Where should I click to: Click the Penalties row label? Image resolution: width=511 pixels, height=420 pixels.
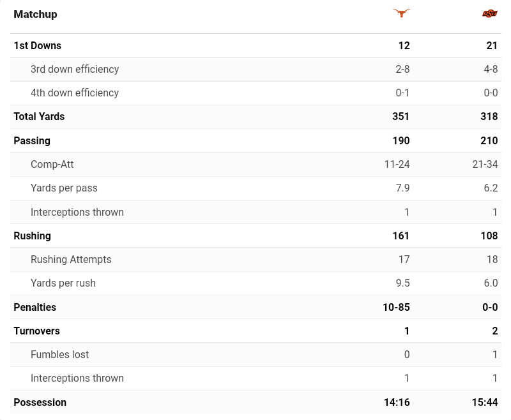click(35, 307)
